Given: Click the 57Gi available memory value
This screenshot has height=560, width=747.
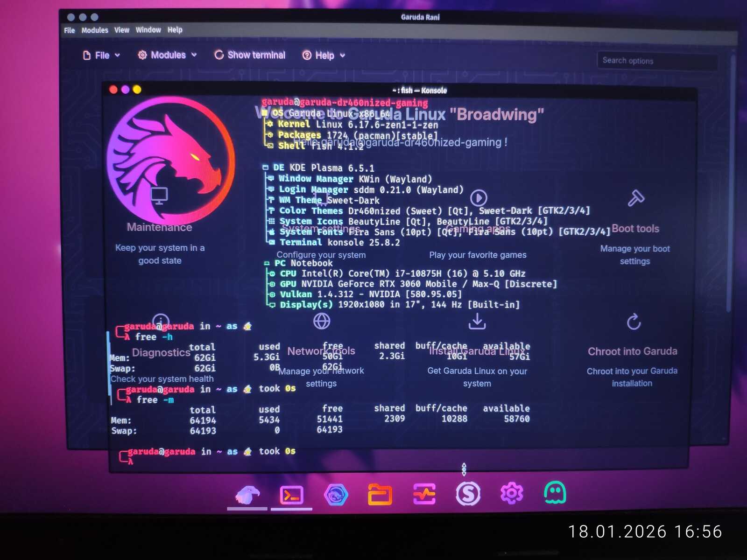Looking at the screenshot, I should (520, 357).
